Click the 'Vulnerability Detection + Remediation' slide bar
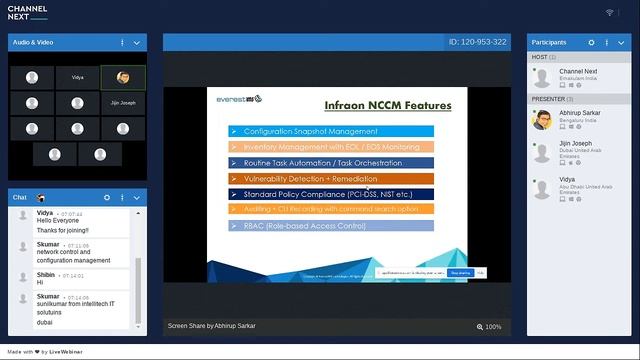The width and height of the screenshot is (640, 360). pyautogui.click(x=331, y=179)
